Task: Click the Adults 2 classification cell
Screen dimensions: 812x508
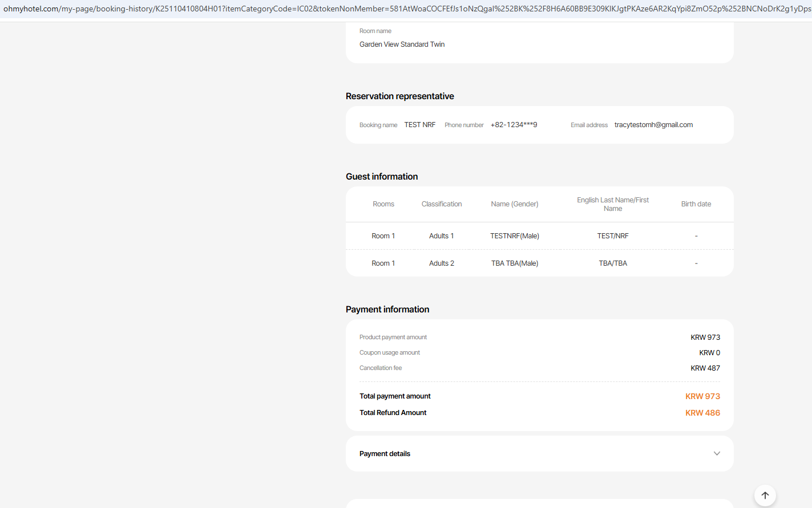Action: pos(442,263)
